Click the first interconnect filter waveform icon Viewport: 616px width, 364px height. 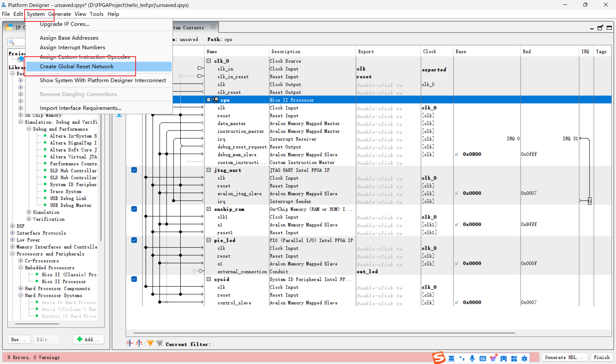click(130, 343)
